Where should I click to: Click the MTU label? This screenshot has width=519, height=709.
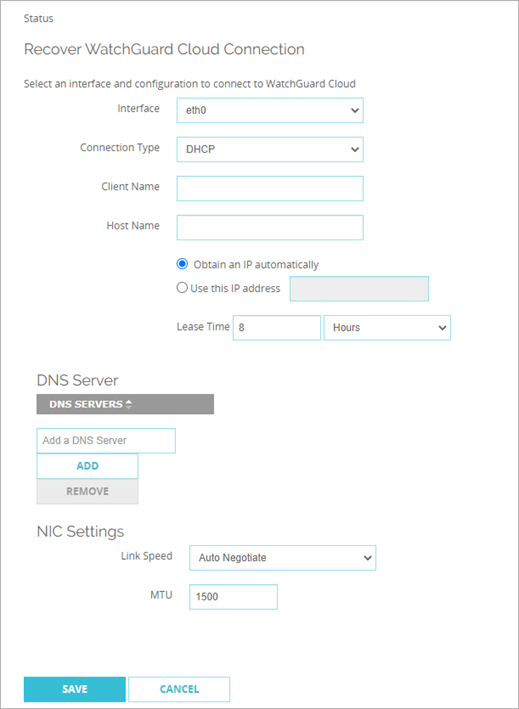[163, 596]
